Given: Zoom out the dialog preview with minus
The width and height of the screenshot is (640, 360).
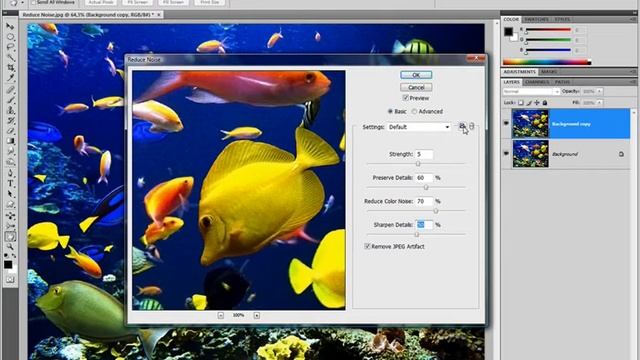Looking at the screenshot, I should [221, 316].
